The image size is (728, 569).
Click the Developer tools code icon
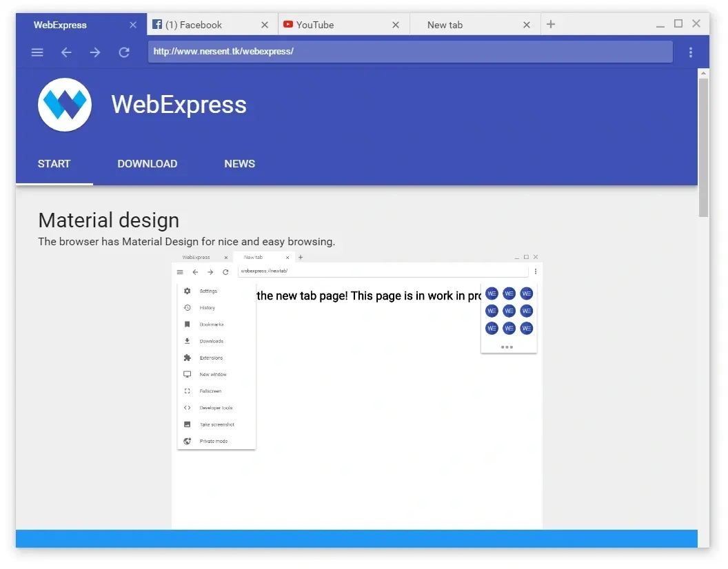click(187, 408)
